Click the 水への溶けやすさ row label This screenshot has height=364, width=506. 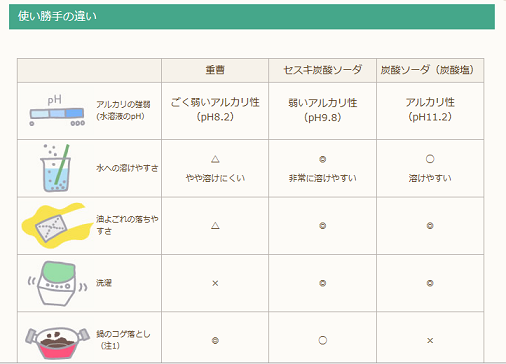coord(127,168)
